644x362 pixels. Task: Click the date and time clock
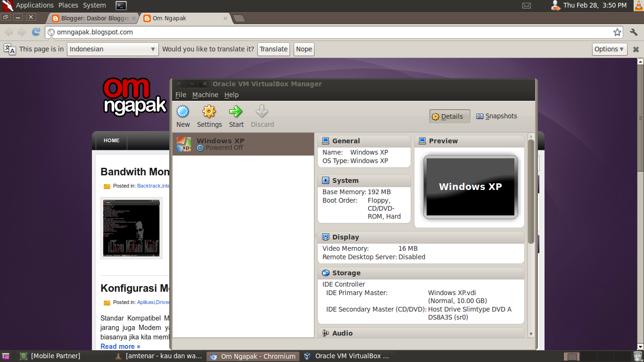tap(595, 5)
